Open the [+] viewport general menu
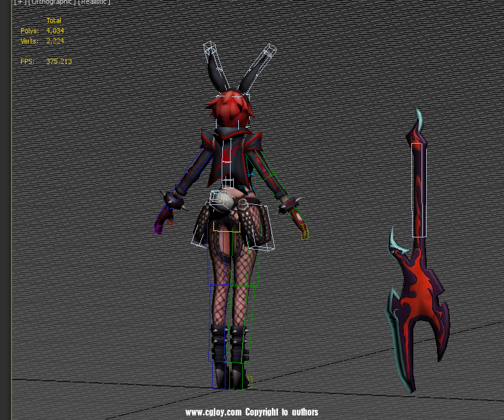This screenshot has width=504, height=420. click(19, 3)
